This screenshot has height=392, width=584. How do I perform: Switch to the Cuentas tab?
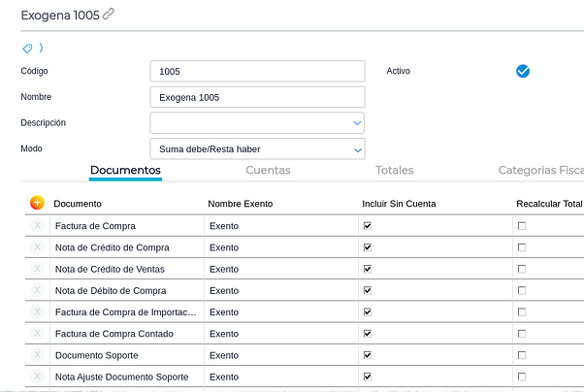pyautogui.click(x=268, y=170)
